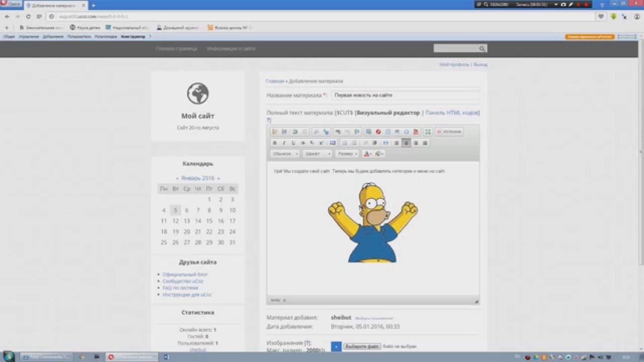Toggle Italic formatting in editor
644x362 pixels.
point(284,143)
